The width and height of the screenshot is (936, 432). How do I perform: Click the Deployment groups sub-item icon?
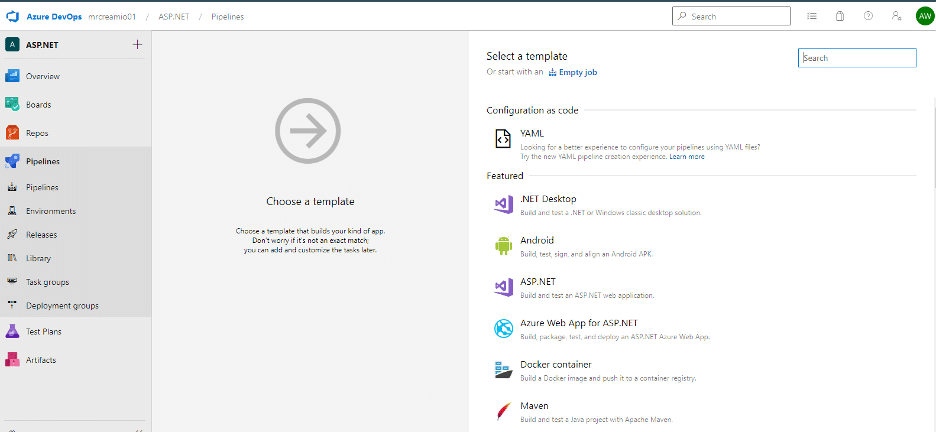12,306
